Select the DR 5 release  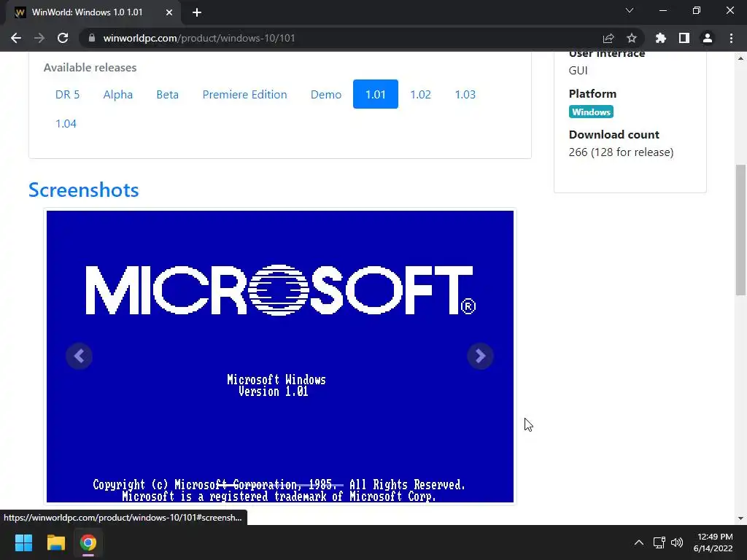(x=68, y=94)
